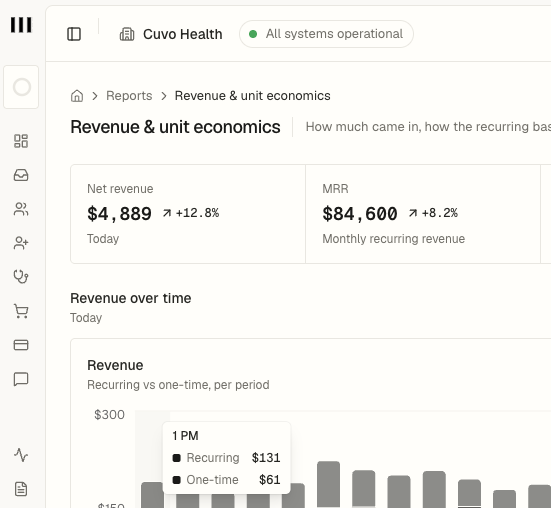Open the dashboard grid icon in sidebar
The height and width of the screenshot is (508, 551).
(x=21, y=141)
